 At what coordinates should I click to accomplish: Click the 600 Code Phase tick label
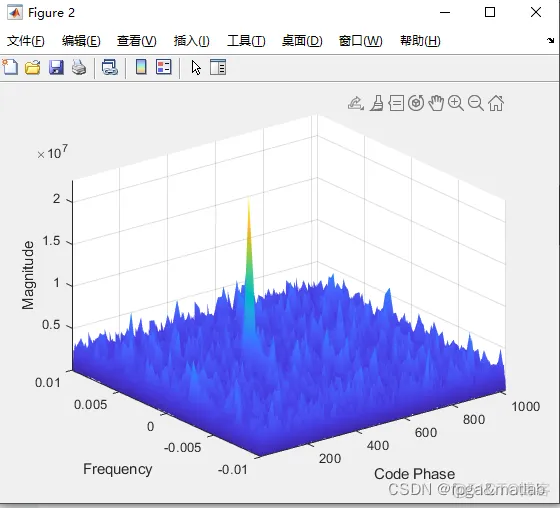tap(426, 433)
